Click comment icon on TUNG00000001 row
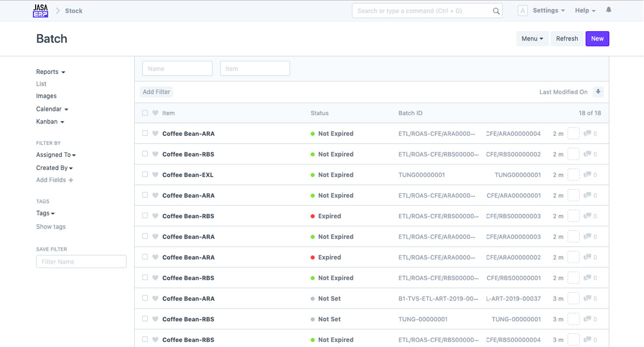 point(588,175)
